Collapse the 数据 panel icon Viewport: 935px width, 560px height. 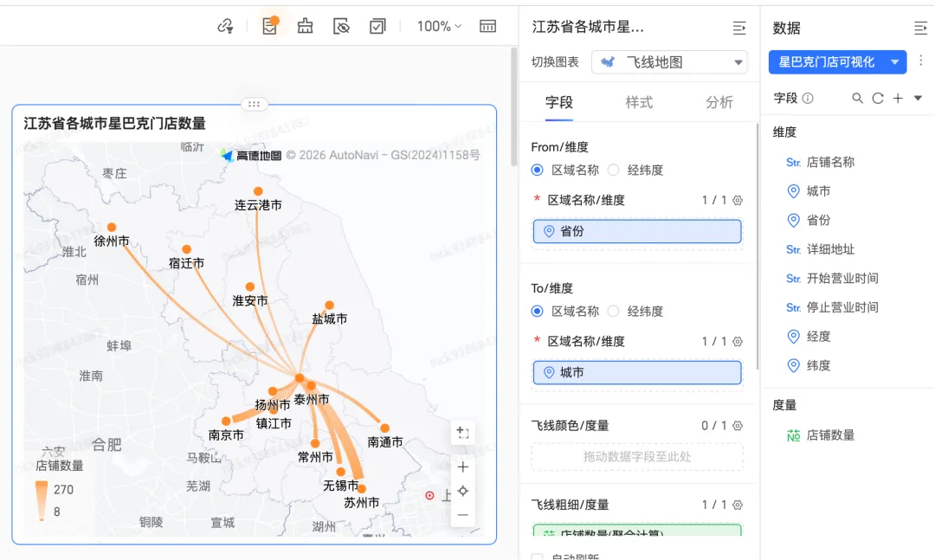coord(920,28)
